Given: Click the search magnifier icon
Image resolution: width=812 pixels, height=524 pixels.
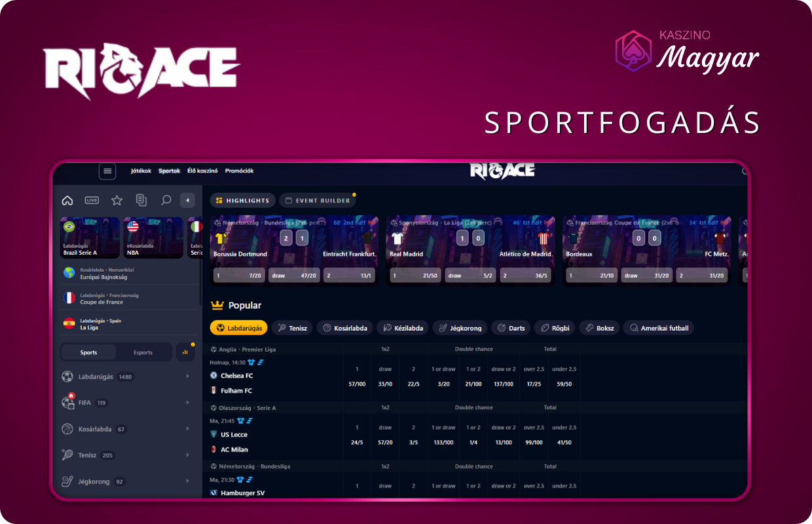Looking at the screenshot, I should pos(166,200).
